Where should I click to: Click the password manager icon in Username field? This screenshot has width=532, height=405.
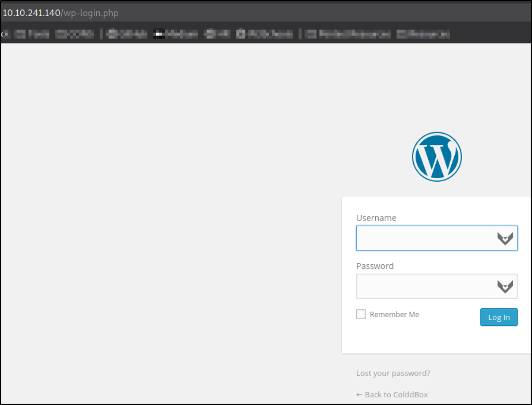(x=505, y=238)
